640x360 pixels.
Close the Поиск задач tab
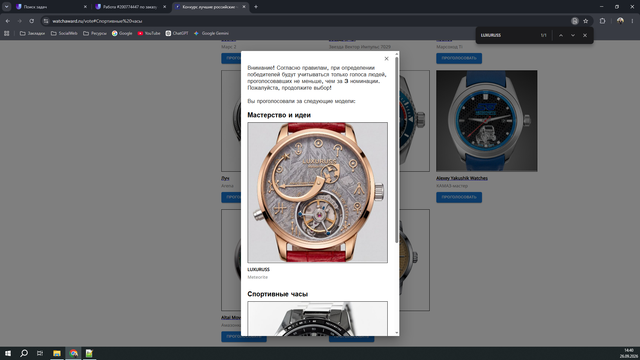pos(85,7)
